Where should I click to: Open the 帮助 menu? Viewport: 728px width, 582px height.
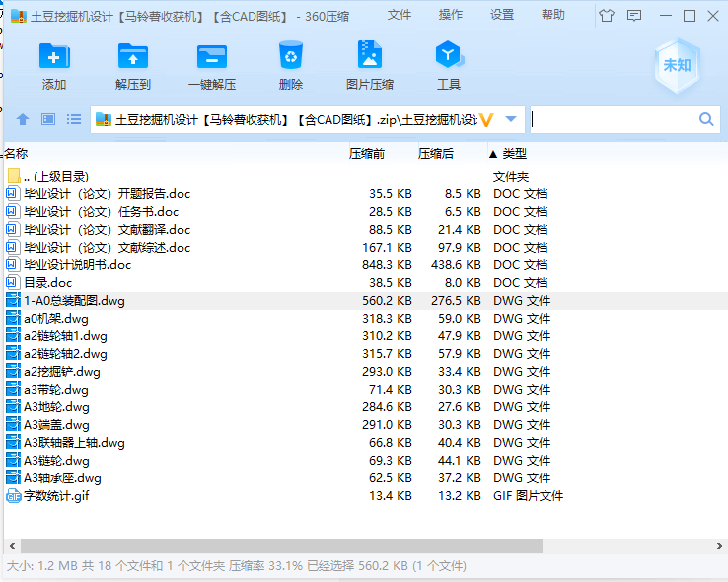[x=553, y=15]
